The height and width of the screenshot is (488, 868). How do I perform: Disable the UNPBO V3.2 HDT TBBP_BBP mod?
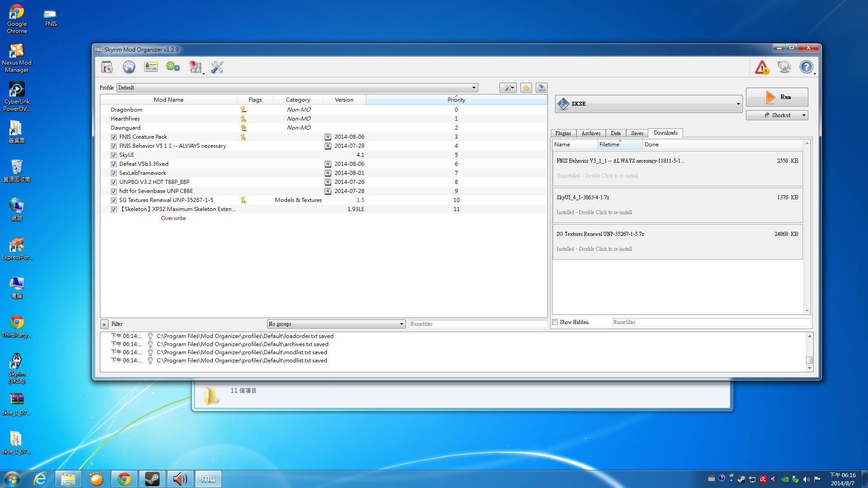pos(114,182)
